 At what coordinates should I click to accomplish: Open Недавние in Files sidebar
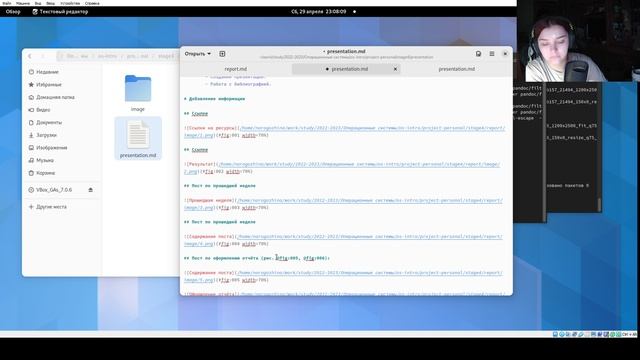click(x=44, y=72)
